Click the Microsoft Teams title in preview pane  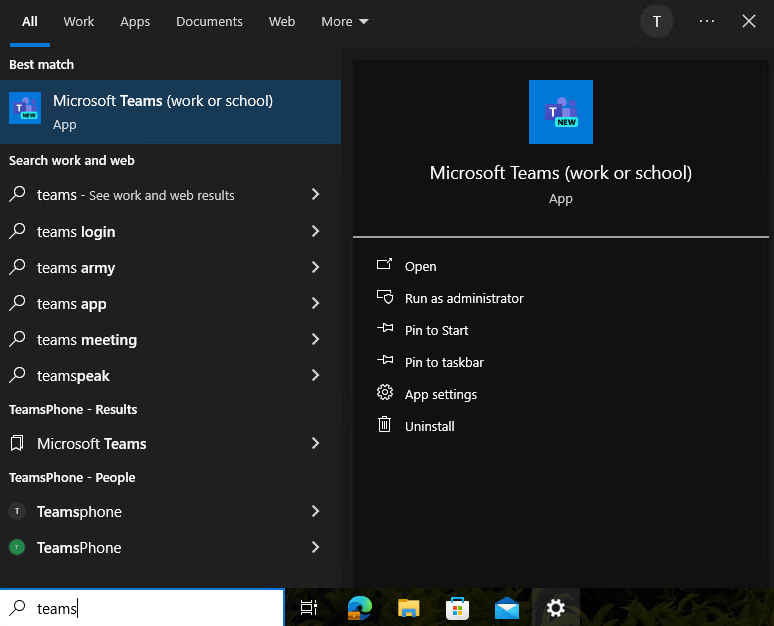point(561,173)
